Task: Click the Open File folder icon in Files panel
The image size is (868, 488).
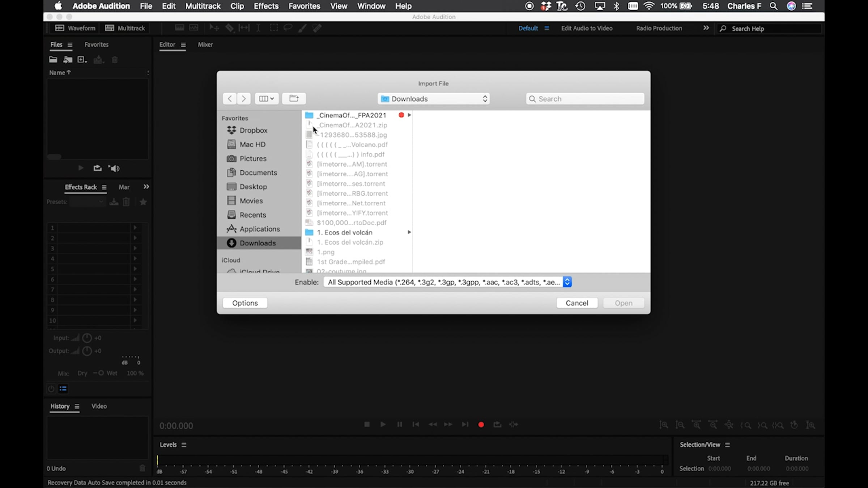Action: [x=53, y=60]
